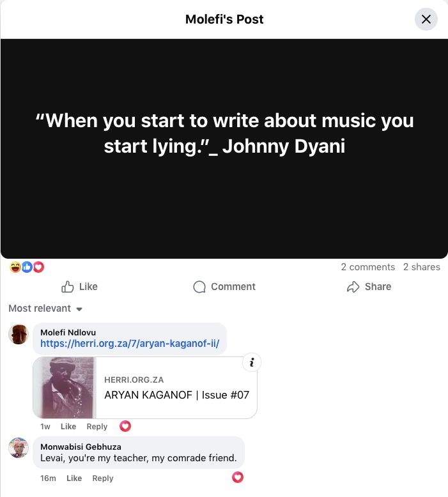The width and height of the screenshot is (448, 497).
Task: Click the thumbs-up Like button on post
Action: pyautogui.click(x=79, y=287)
